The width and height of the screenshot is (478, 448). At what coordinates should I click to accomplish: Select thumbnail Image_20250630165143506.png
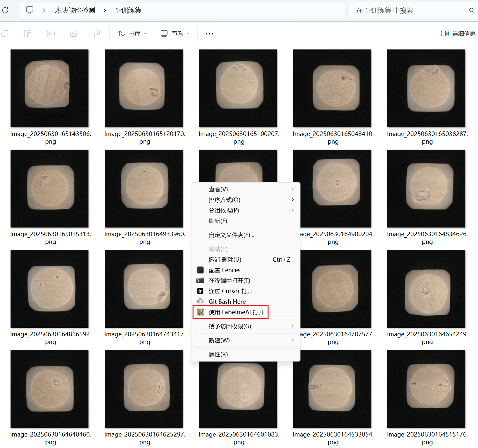49,88
